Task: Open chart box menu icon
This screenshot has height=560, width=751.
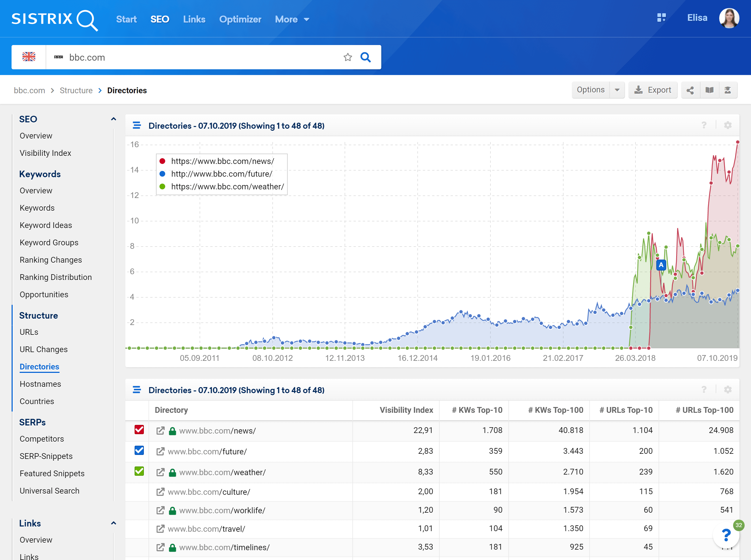Action: tap(137, 126)
